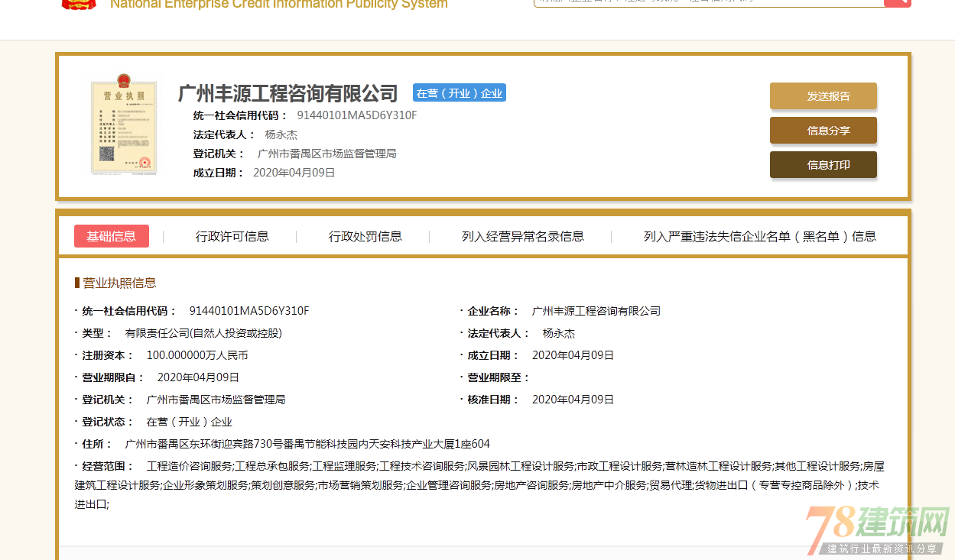Click the 登记状态 value 在营（开业）企业
The image size is (955, 560).
pyautogui.click(x=190, y=422)
